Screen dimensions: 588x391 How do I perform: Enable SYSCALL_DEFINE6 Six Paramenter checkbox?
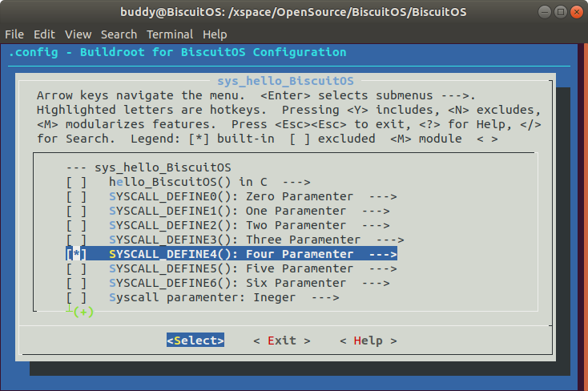click(x=77, y=283)
